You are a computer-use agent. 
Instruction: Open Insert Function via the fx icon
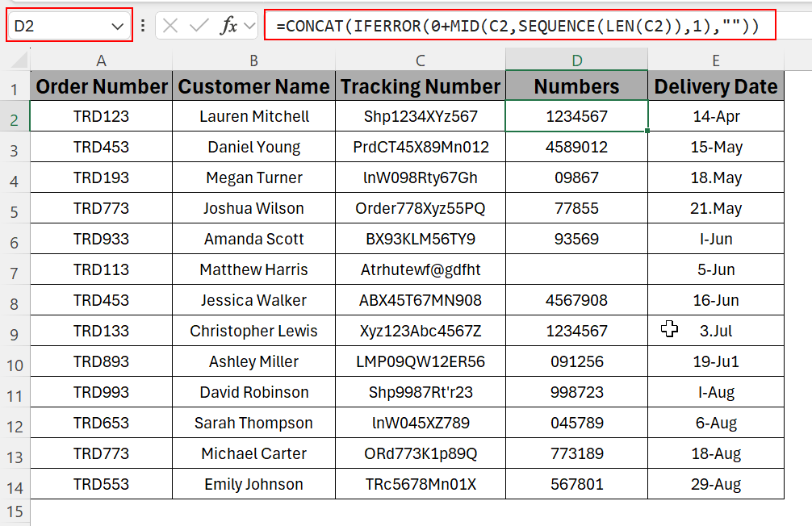(x=229, y=26)
